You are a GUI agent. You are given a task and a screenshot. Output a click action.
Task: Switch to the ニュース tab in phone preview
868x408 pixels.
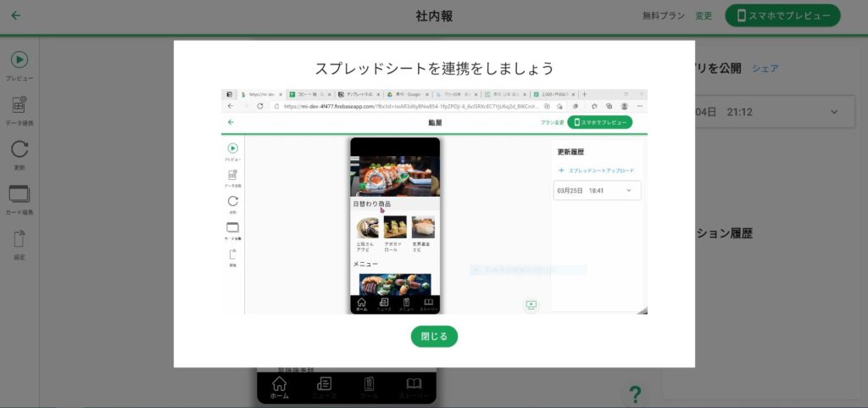(324, 388)
